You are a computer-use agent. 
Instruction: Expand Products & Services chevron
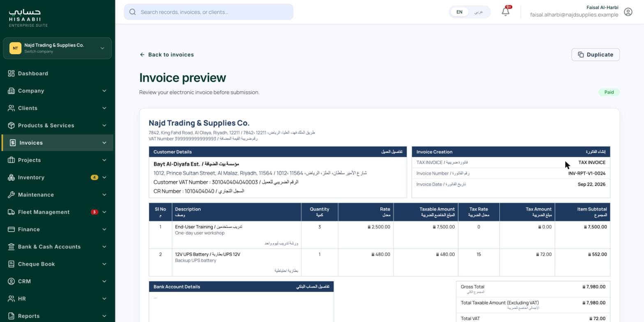104,125
